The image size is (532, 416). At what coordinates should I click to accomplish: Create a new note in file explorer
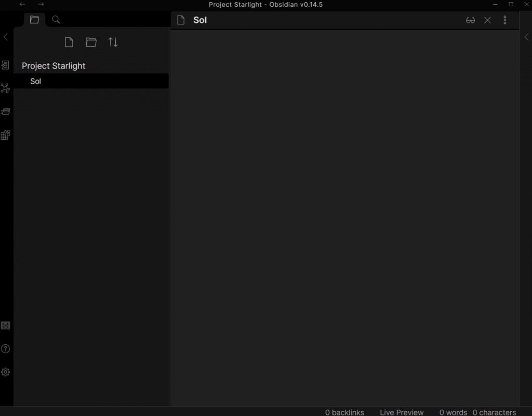click(69, 43)
